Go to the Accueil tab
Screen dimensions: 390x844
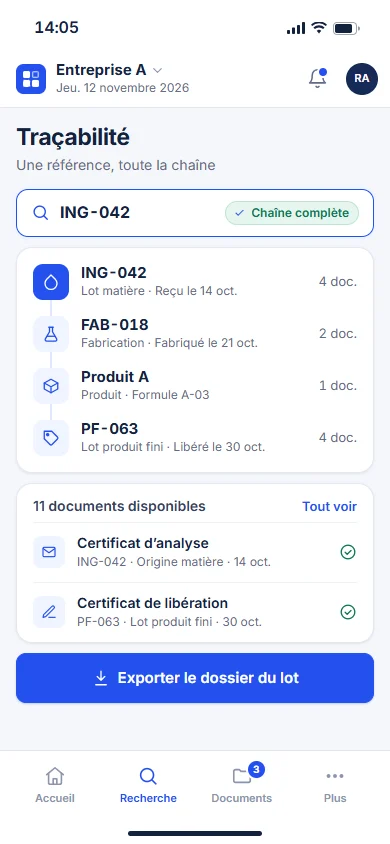click(x=55, y=785)
